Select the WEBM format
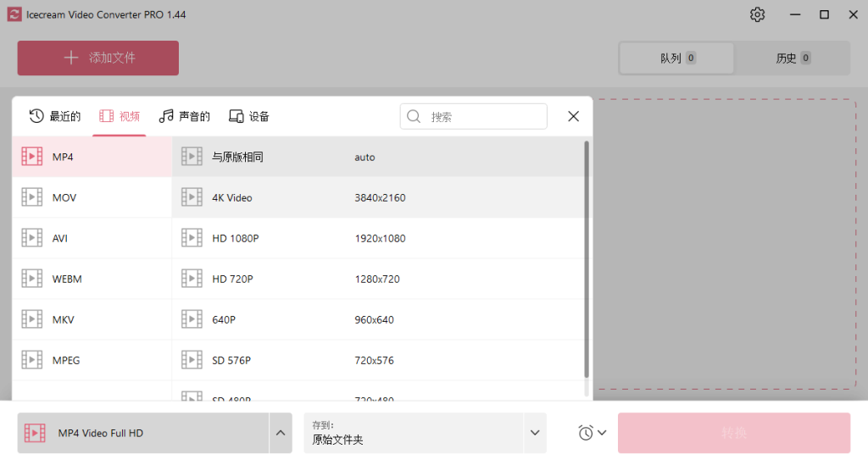Viewport: 868px width, 465px height. [x=92, y=279]
